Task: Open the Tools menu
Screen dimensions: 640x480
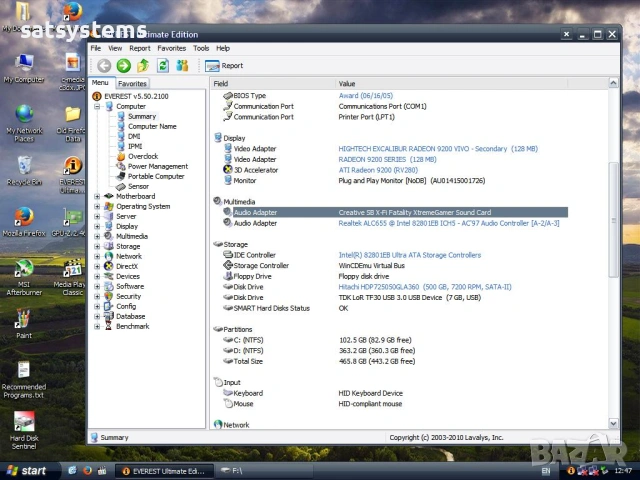Action: click(x=201, y=48)
